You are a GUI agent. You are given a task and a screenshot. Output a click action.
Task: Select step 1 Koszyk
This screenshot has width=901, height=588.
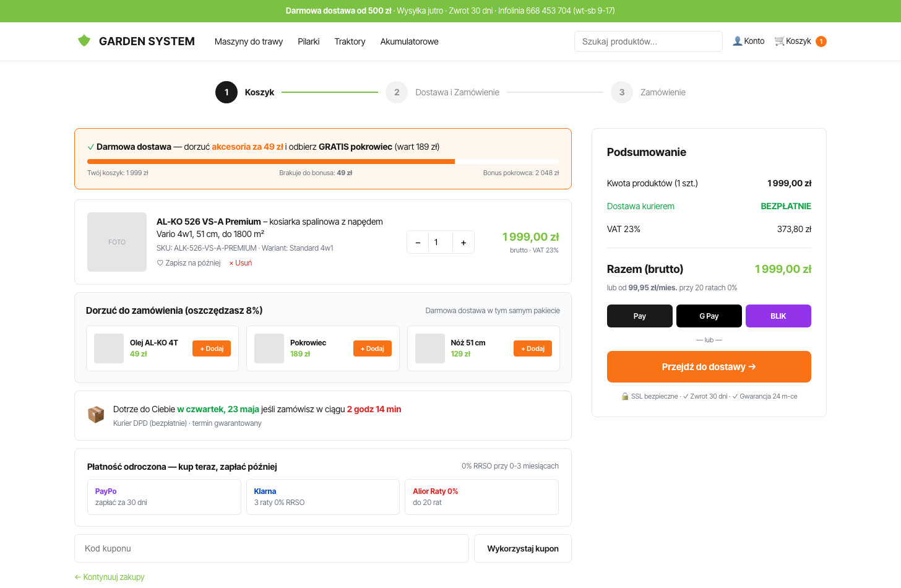coord(245,92)
